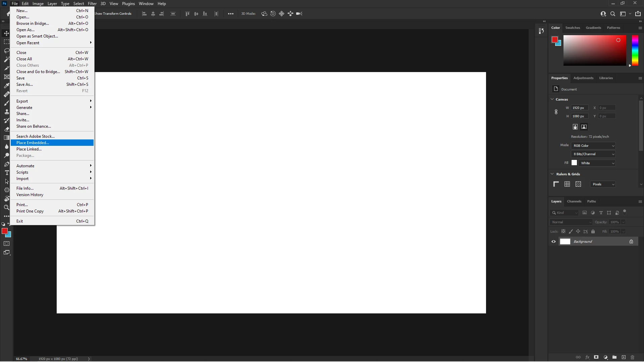644x362 pixels.
Task: Toggle the canvas width-height link icon
Action: tap(556, 112)
